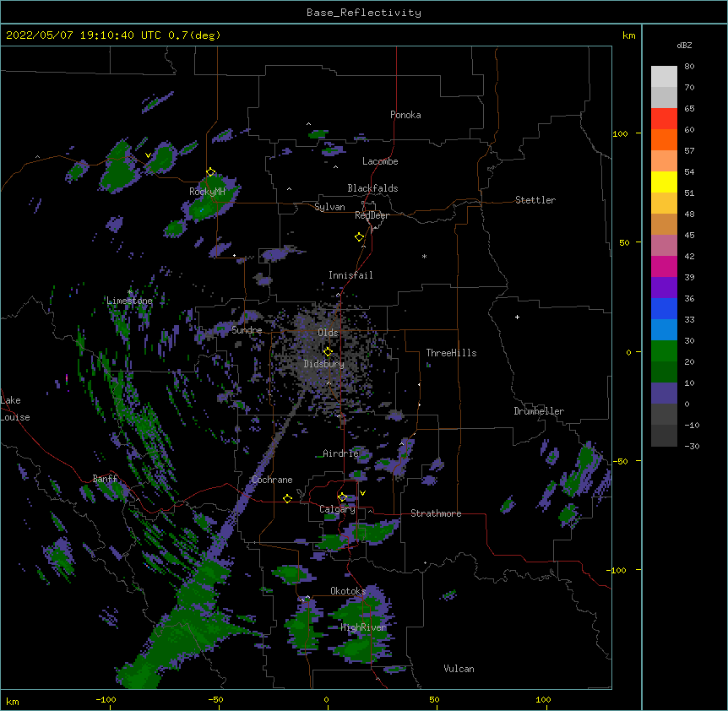Image resolution: width=728 pixels, height=711 pixels.
Task: Select the light blue 30-33 dBZ legend swatch
Action: [x=664, y=329]
